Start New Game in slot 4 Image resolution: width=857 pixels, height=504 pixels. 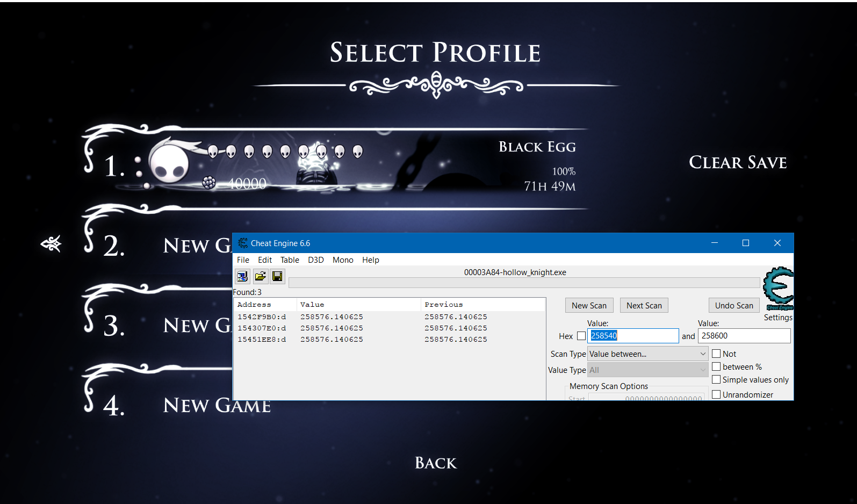pyautogui.click(x=217, y=405)
